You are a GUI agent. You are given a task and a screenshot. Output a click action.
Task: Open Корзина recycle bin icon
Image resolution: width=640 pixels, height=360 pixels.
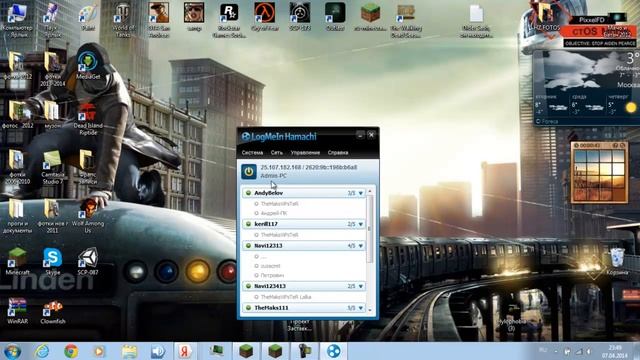tap(617, 261)
